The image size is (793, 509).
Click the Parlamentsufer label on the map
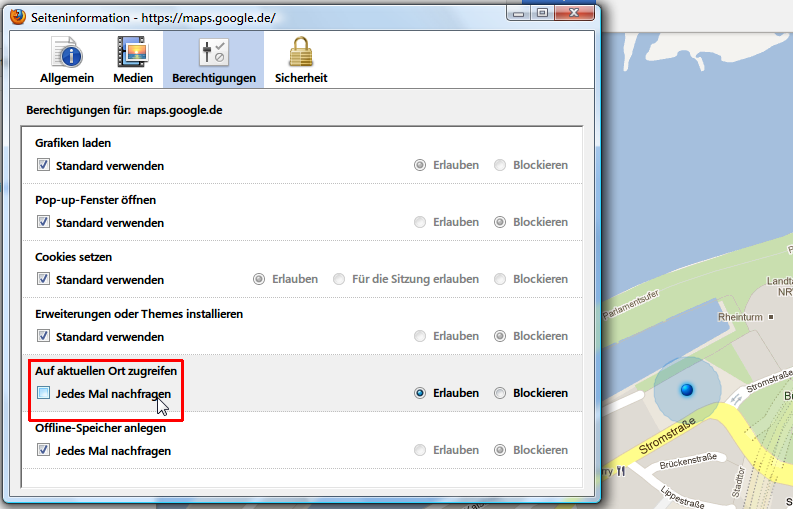click(631, 304)
